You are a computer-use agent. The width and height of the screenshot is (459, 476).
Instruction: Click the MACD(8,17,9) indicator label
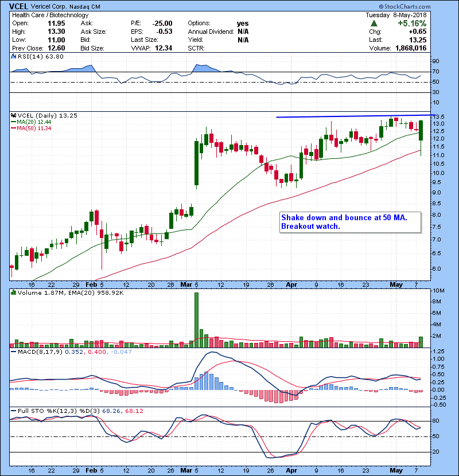[x=40, y=352]
